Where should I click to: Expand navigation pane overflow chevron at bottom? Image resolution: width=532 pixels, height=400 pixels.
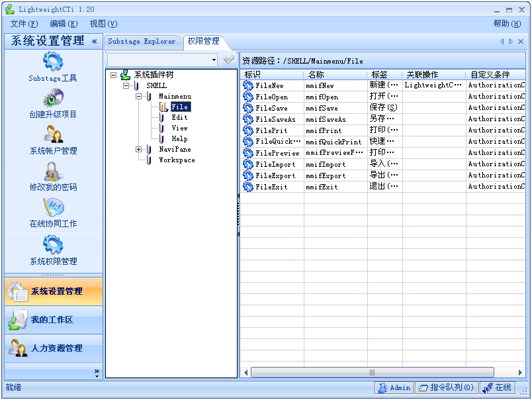coord(97,373)
